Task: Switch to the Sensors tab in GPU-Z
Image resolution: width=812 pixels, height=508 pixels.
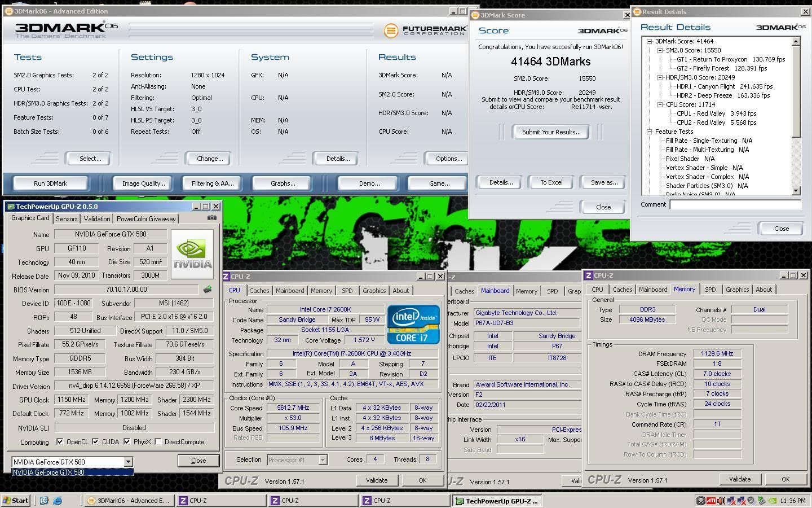Action: pos(67,219)
